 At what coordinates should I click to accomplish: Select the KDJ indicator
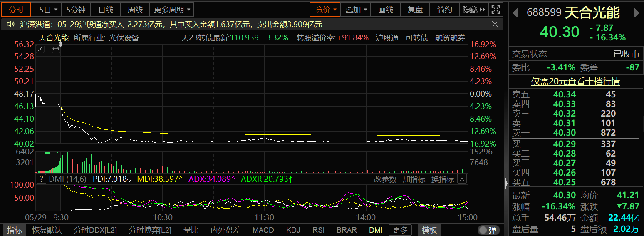293,230
